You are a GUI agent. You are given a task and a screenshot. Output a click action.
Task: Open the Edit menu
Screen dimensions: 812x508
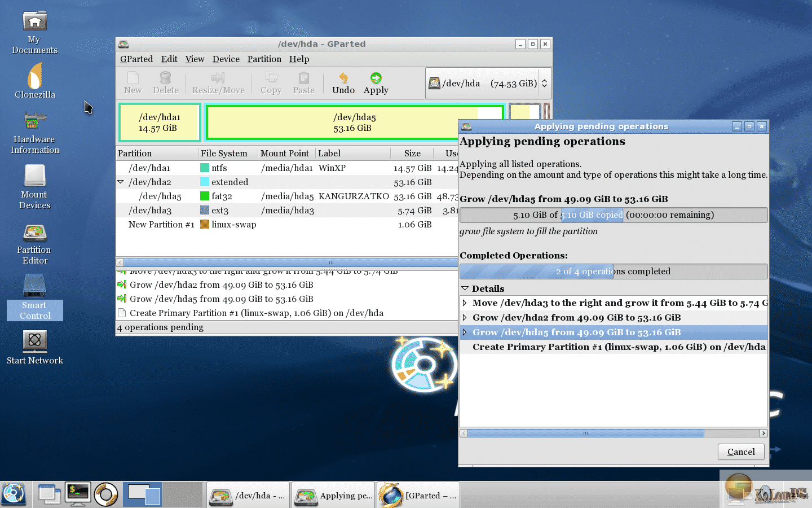coord(169,59)
